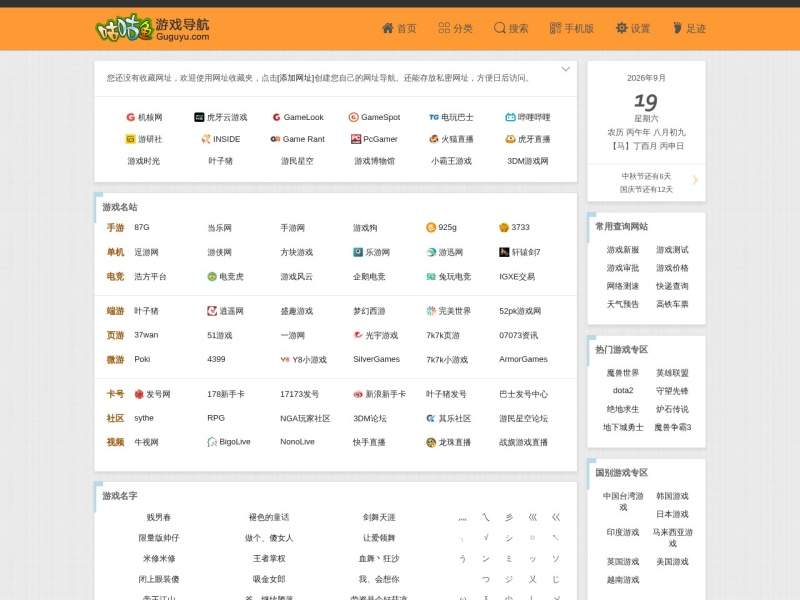Open 虎牙云游戏 icon link
The height and width of the screenshot is (600, 800).
tap(220, 117)
